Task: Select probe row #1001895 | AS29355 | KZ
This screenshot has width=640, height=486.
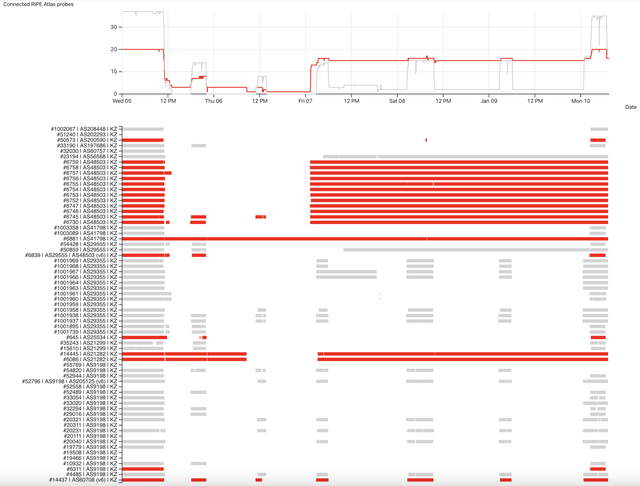Action: click(85, 326)
